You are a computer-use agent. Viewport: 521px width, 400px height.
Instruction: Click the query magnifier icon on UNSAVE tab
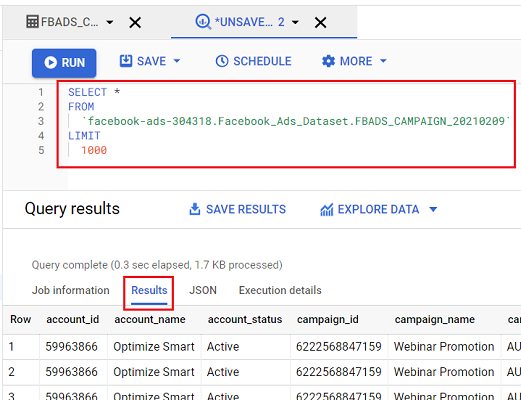tap(203, 22)
